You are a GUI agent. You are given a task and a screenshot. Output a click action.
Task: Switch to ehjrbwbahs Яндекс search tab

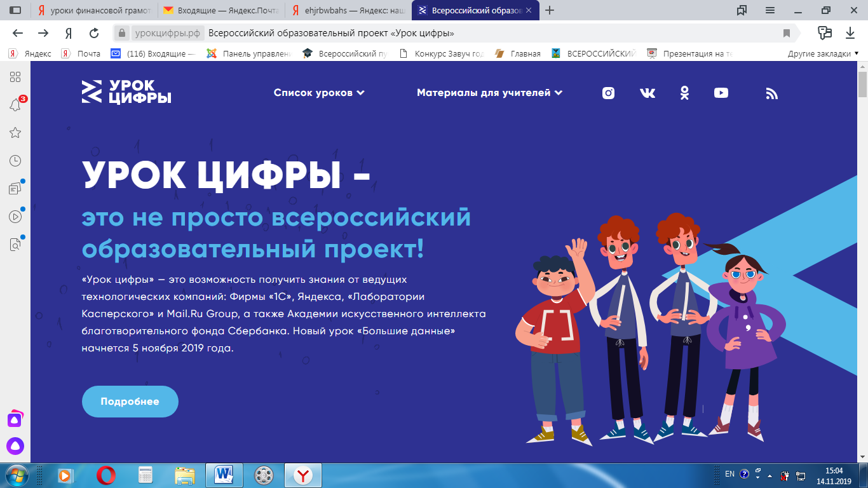347,11
